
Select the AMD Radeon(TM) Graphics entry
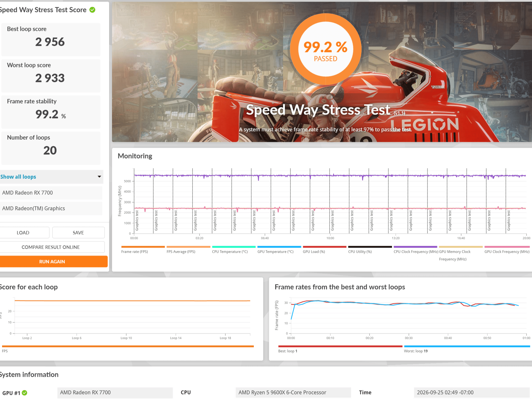click(x=51, y=208)
